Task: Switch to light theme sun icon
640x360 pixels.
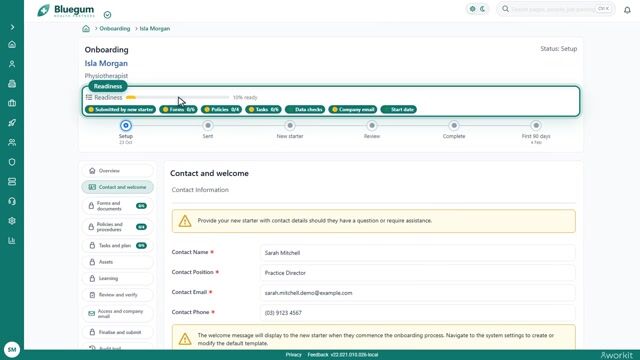Action: point(472,9)
